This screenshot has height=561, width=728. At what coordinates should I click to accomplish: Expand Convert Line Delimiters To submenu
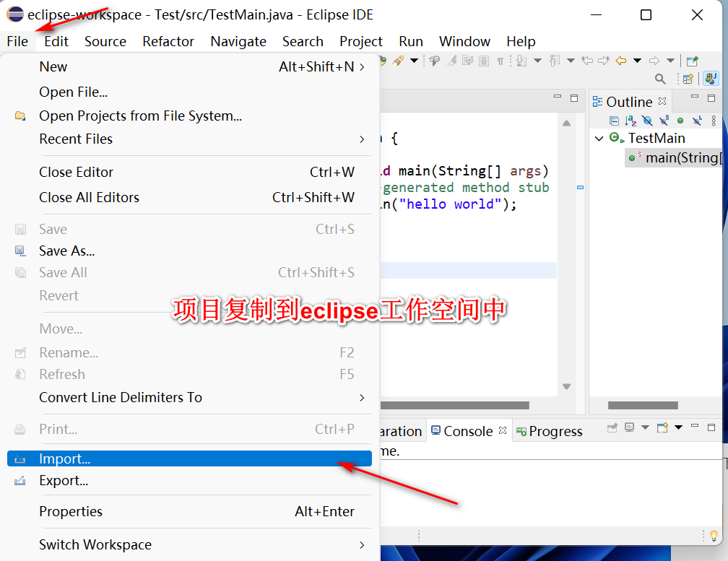(x=189, y=398)
